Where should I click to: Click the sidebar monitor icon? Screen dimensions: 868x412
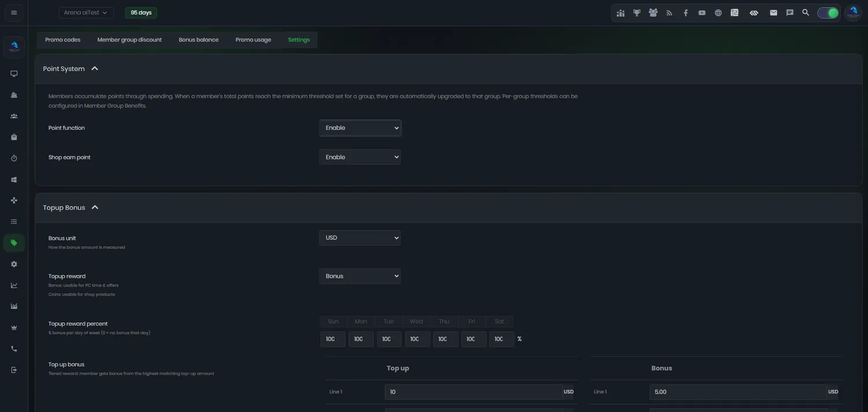click(14, 73)
